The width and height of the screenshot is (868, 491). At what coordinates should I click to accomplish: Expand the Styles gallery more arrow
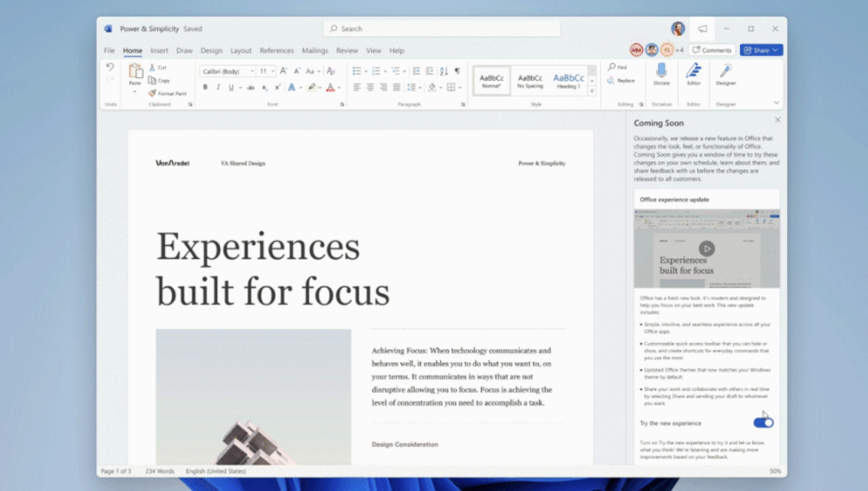tap(592, 91)
